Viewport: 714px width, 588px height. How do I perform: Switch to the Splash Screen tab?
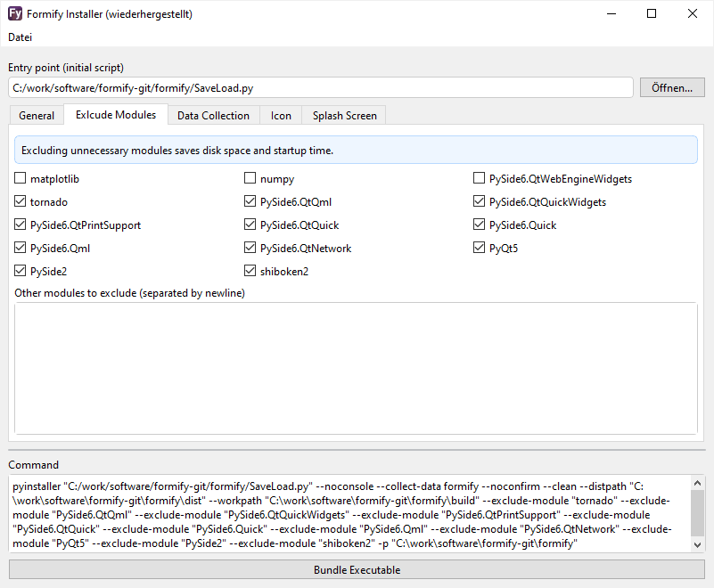[344, 116]
